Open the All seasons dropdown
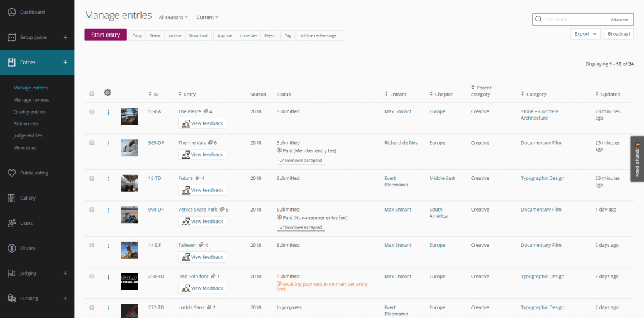The height and width of the screenshot is (318, 644). (x=173, y=18)
